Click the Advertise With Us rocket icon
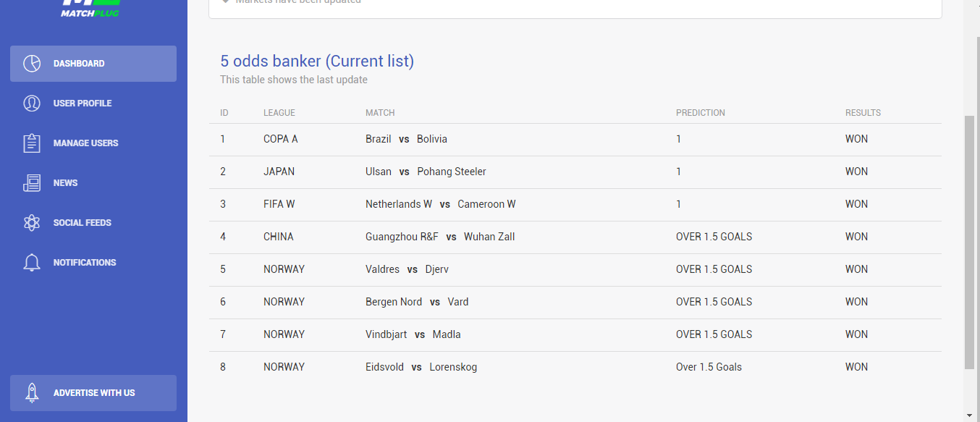 coord(32,393)
